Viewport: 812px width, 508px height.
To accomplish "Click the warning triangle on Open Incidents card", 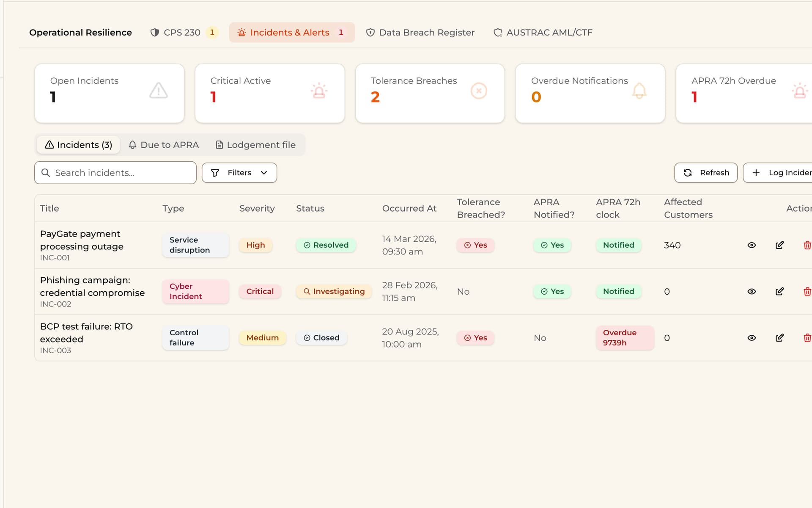I will (159, 91).
